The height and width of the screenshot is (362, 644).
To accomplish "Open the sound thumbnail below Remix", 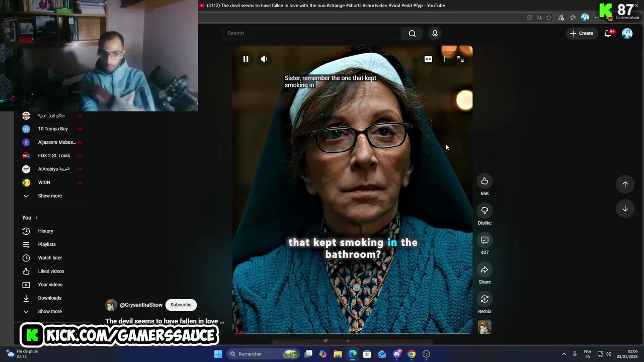I will click(x=485, y=327).
